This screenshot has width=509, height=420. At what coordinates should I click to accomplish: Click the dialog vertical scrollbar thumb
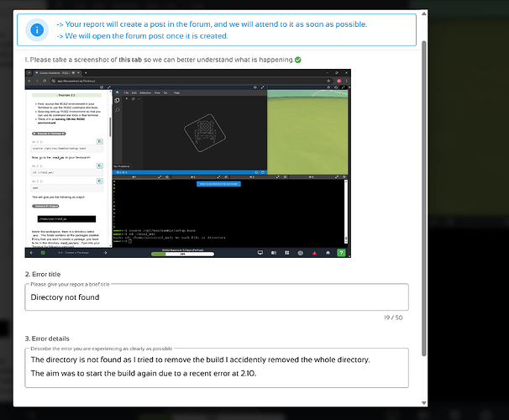click(x=424, y=198)
